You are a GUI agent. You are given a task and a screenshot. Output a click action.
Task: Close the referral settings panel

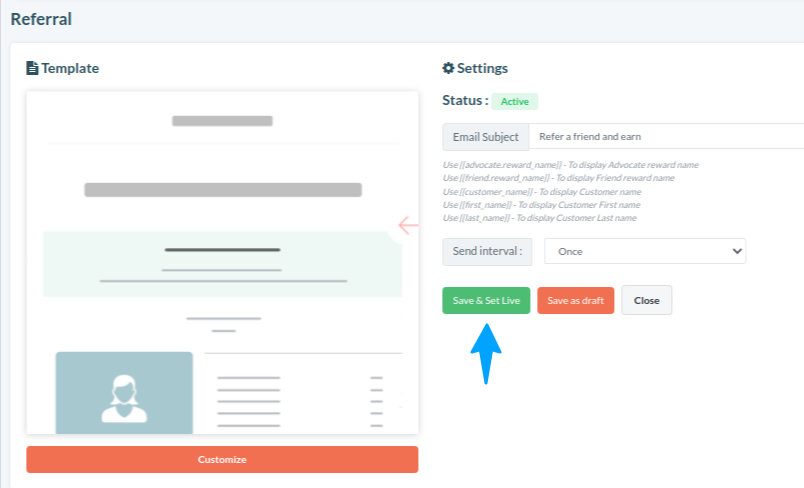(x=647, y=300)
